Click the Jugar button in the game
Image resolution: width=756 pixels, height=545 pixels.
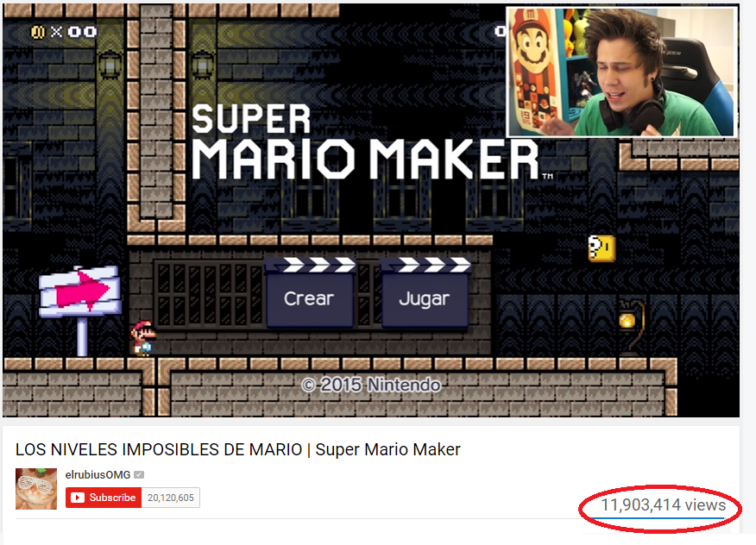point(425,293)
